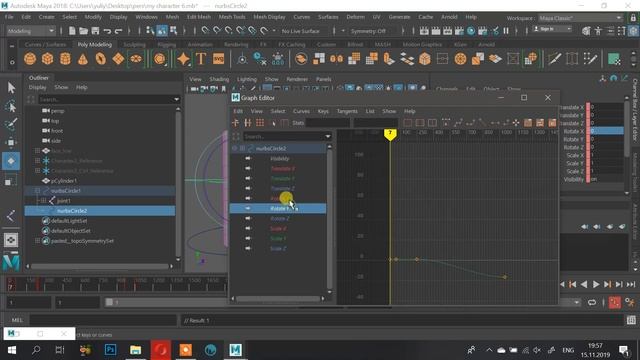Open the Curves menu in Graph Editor
Image resolution: width=640 pixels, height=360 pixels.
pyautogui.click(x=301, y=111)
